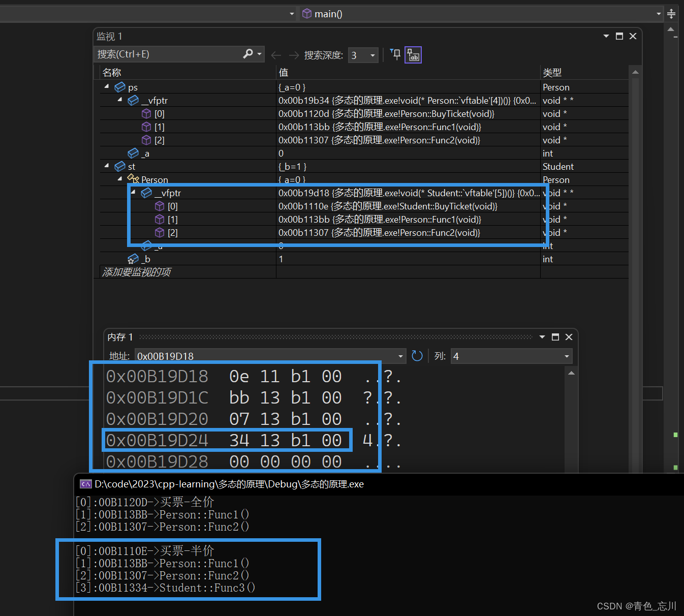Collapse the __vfptr node under ps

pyautogui.click(x=120, y=100)
